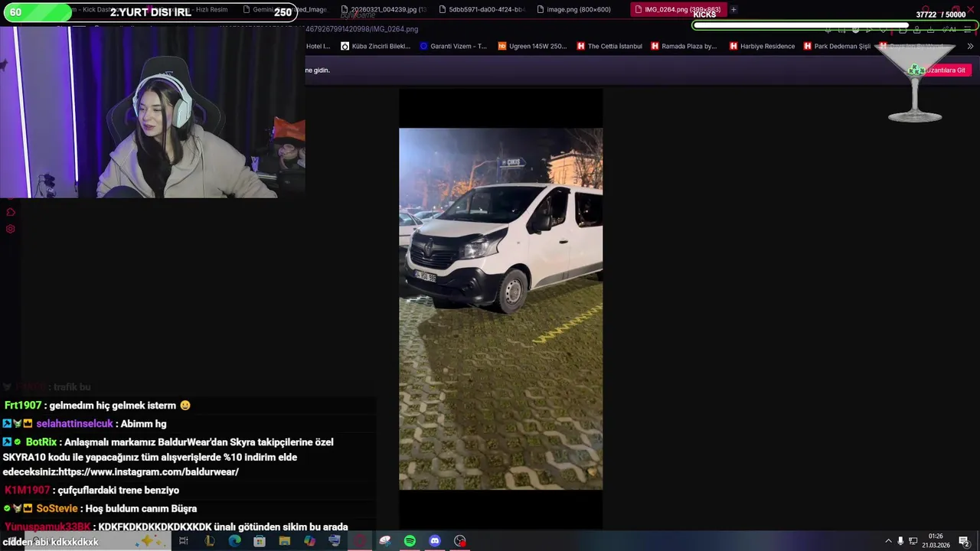Image resolution: width=980 pixels, height=551 pixels.
Task: Open a new browser tab
Action: pos(733,9)
